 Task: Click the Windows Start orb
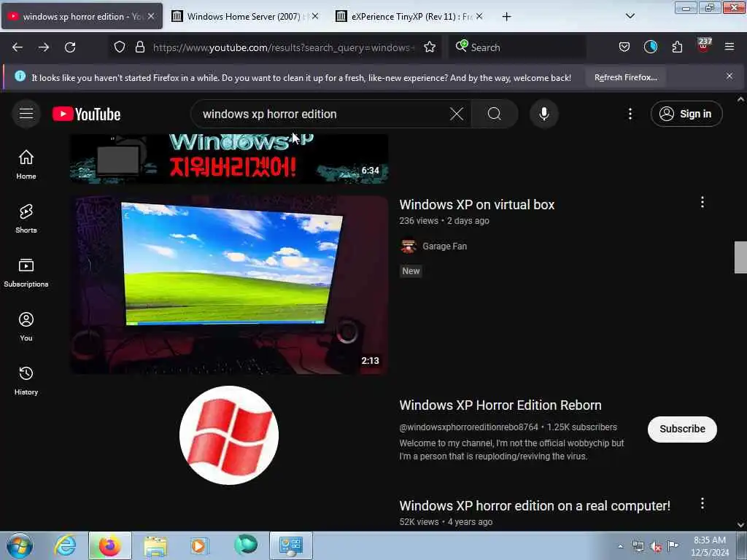click(x=20, y=545)
